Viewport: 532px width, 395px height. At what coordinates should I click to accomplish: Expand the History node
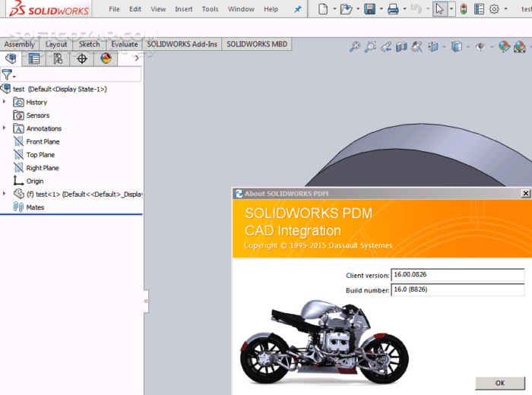4,101
